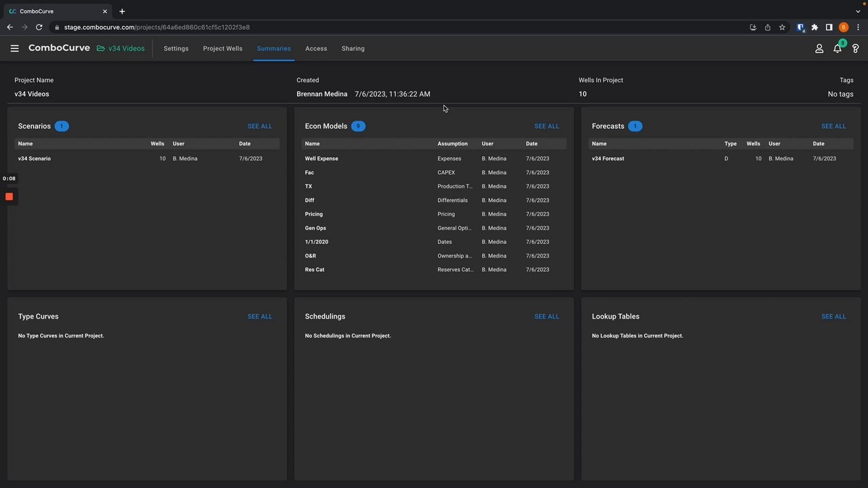Viewport: 868px width, 488px height.
Task: See all Econ Models
Action: (x=547, y=126)
